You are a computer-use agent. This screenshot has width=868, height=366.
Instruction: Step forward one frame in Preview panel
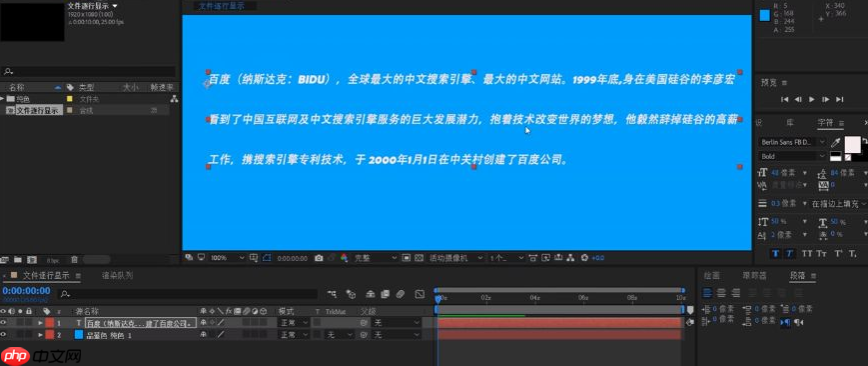pyautogui.click(x=825, y=99)
